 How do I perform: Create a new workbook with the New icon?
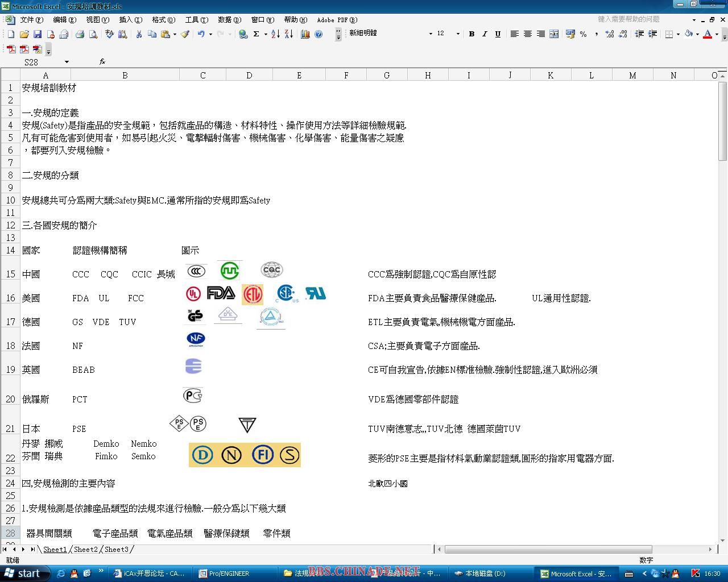[x=10, y=34]
